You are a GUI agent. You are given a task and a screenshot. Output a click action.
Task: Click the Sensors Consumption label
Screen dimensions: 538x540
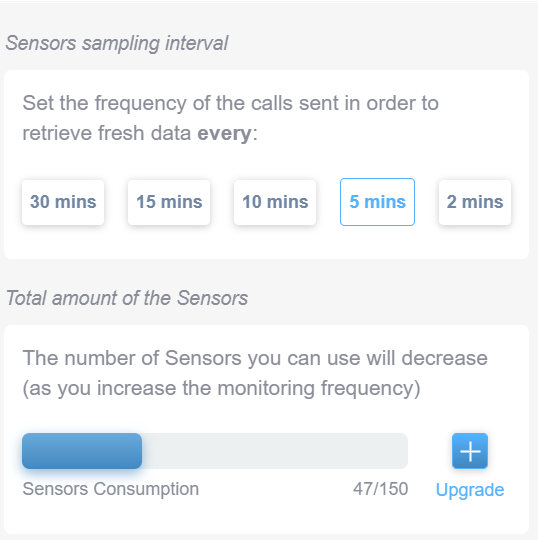111,489
